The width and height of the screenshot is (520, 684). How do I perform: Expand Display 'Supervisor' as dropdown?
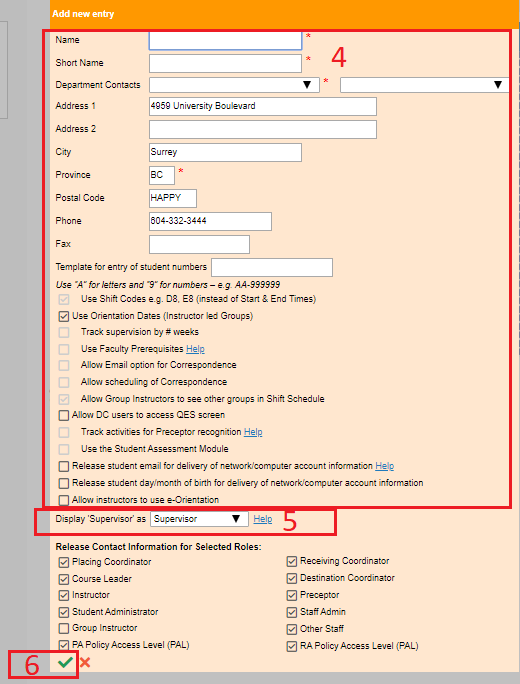click(x=199, y=519)
